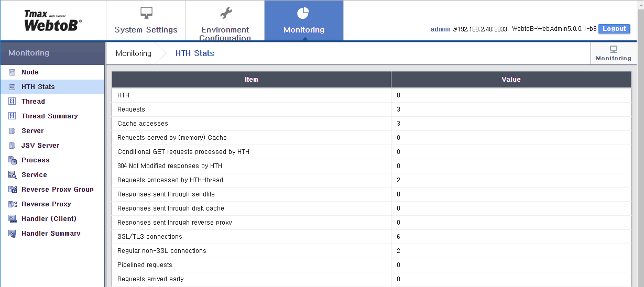Click the HTH Stats breadcrumb
This screenshot has height=287, width=644.
(195, 53)
